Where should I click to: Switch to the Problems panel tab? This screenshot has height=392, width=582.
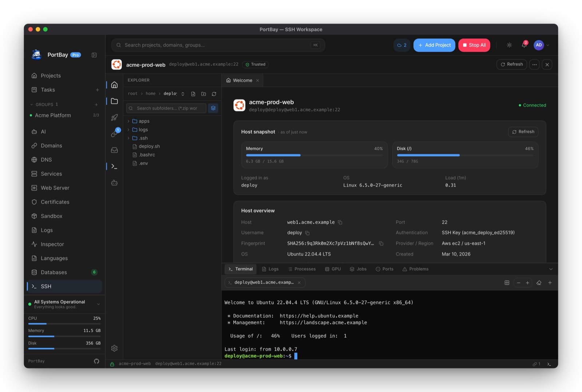click(x=415, y=269)
